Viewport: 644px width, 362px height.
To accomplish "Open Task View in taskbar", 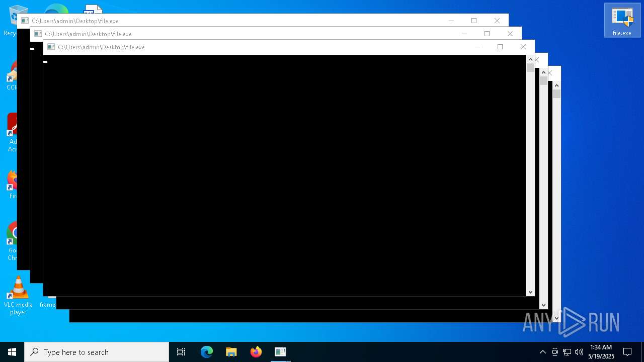I will point(181,352).
